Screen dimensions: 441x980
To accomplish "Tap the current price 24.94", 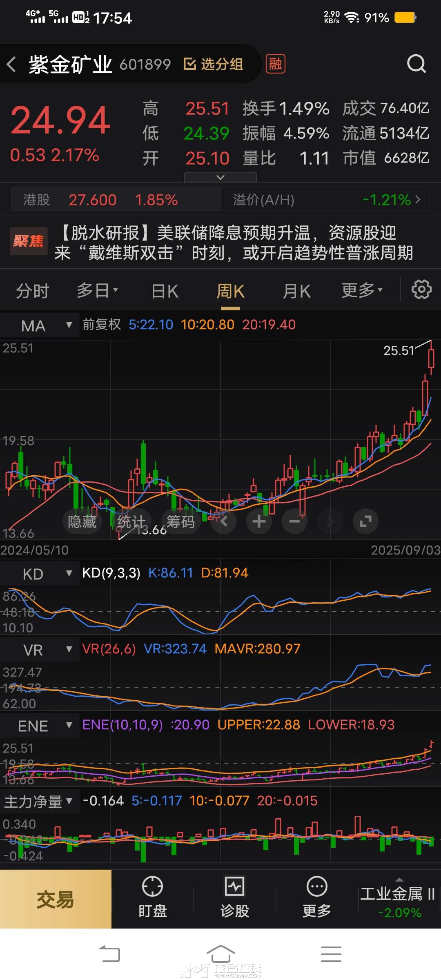I will 60,120.
